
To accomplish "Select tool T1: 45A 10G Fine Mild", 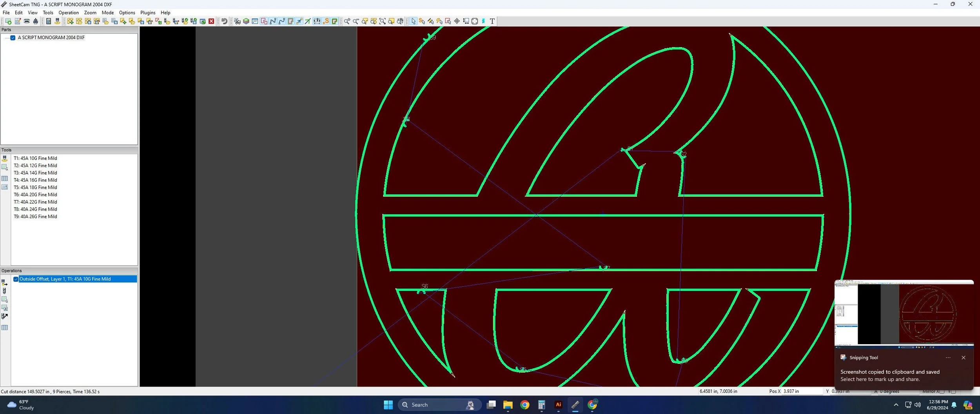I will (x=35, y=158).
